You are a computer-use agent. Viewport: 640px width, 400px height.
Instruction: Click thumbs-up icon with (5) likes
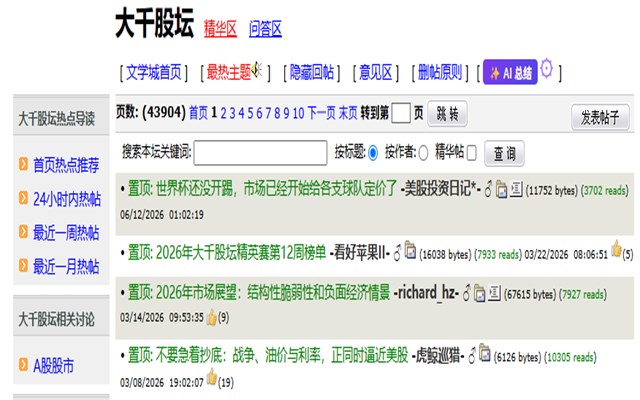(x=616, y=249)
